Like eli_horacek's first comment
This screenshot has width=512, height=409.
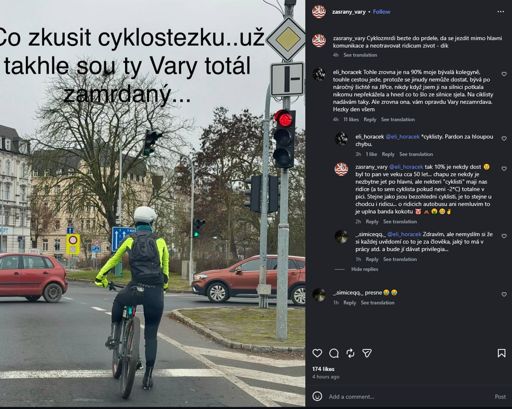(504, 74)
